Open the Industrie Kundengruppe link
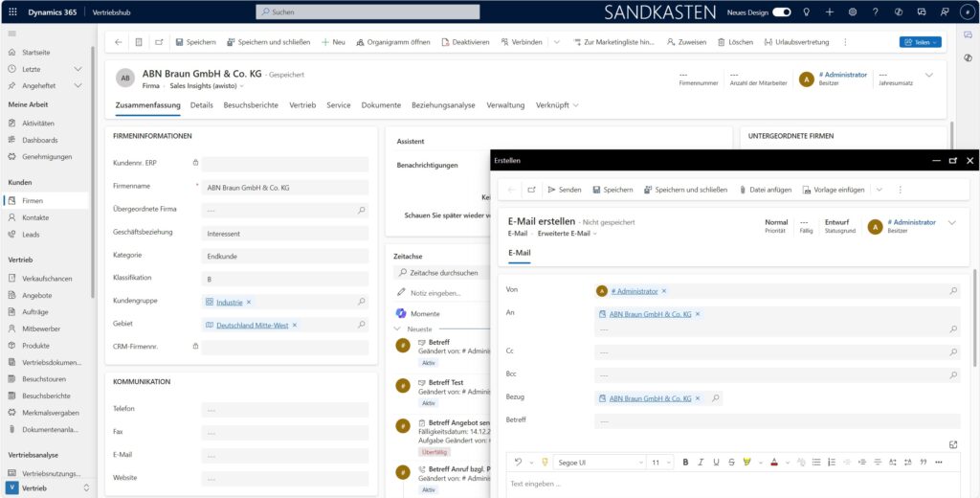The width and height of the screenshot is (980, 498). (230, 302)
